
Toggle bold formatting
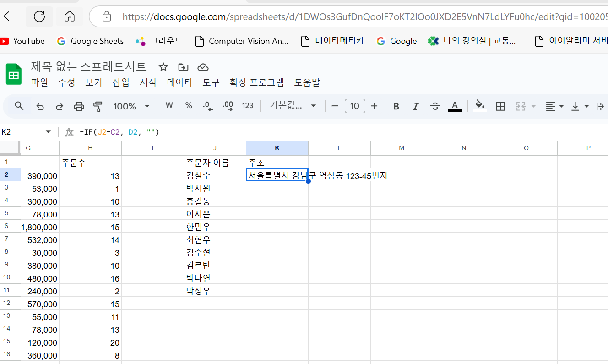[x=396, y=106]
